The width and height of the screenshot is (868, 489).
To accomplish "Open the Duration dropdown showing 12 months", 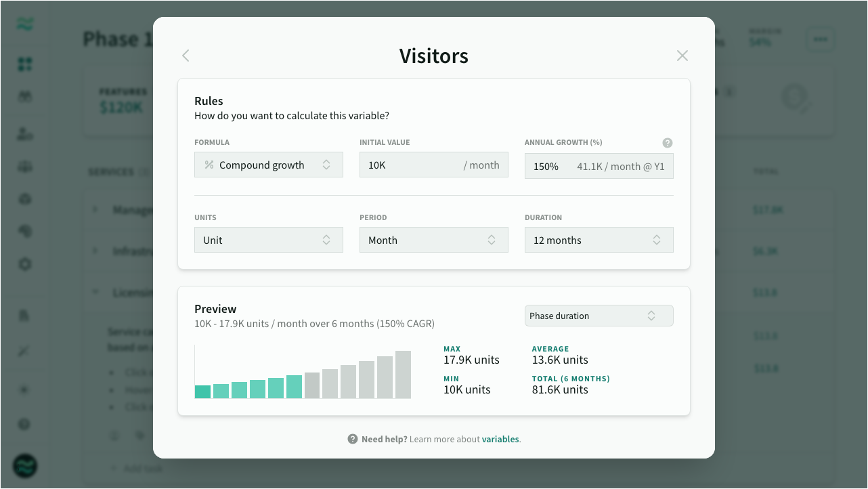I will (x=599, y=240).
